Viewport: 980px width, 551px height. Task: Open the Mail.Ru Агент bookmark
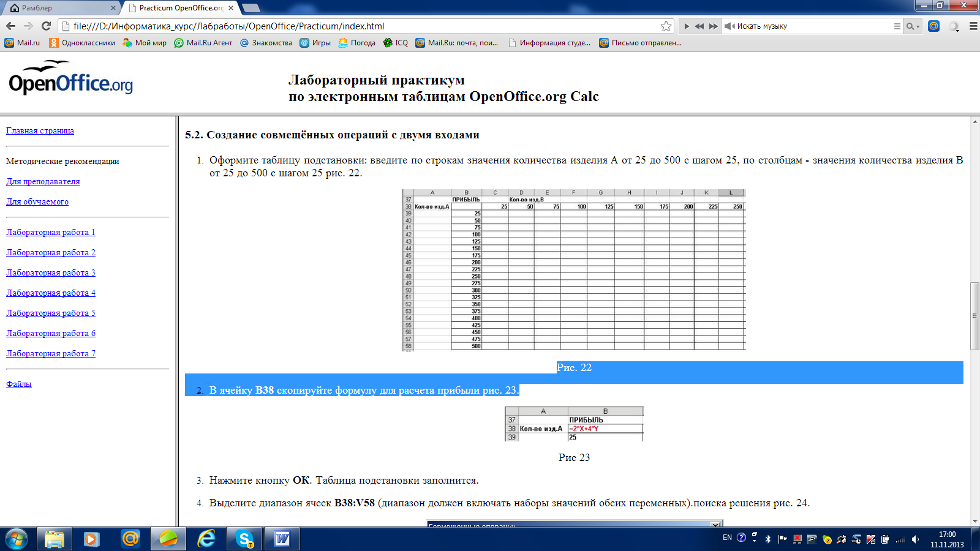[203, 43]
